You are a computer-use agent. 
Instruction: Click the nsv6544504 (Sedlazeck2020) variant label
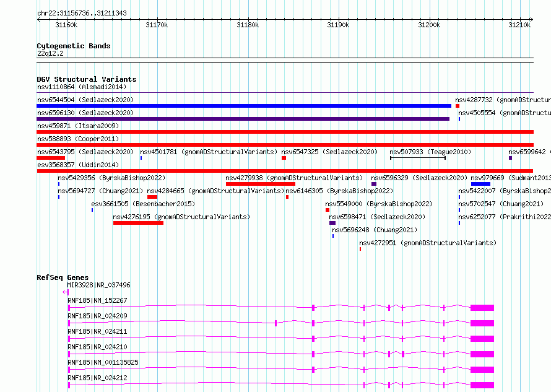pyautogui.click(x=85, y=100)
